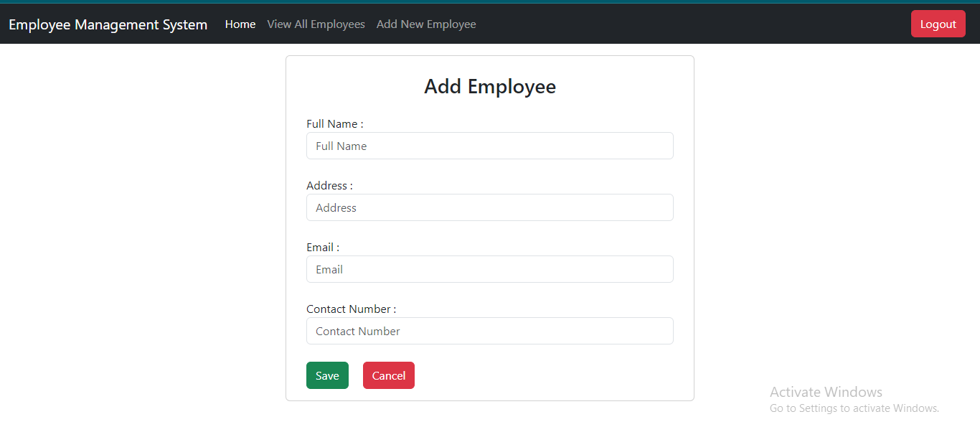The image size is (980, 427).
Task: Focus the Address input field
Action: click(x=490, y=207)
